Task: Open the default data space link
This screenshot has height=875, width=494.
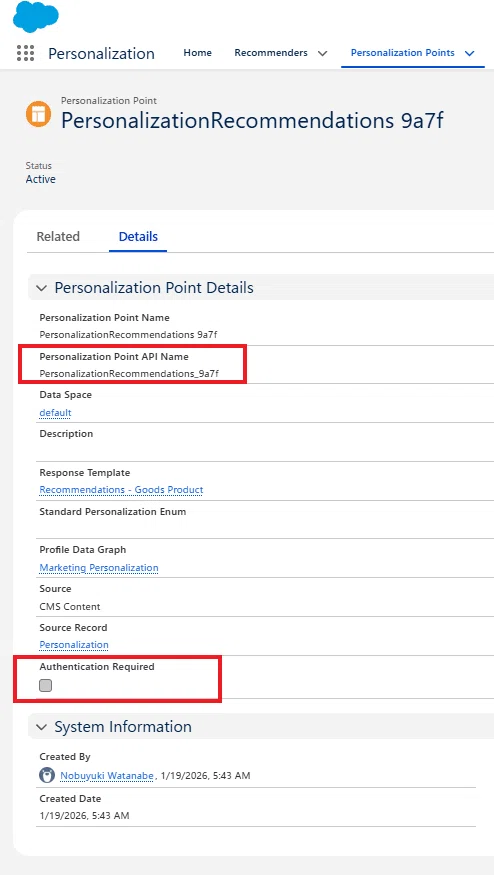Action: click(55, 412)
